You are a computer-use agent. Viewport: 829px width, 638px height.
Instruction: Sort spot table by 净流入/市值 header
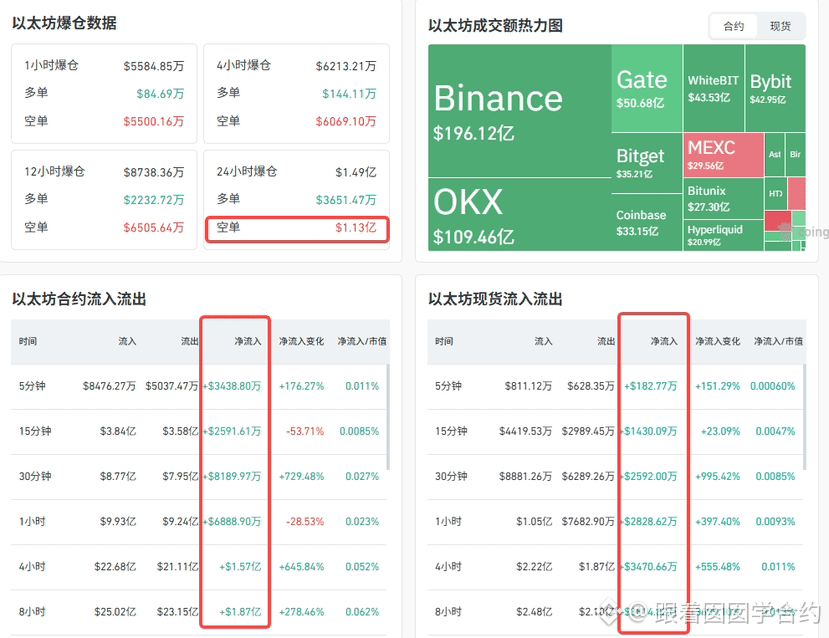click(778, 341)
